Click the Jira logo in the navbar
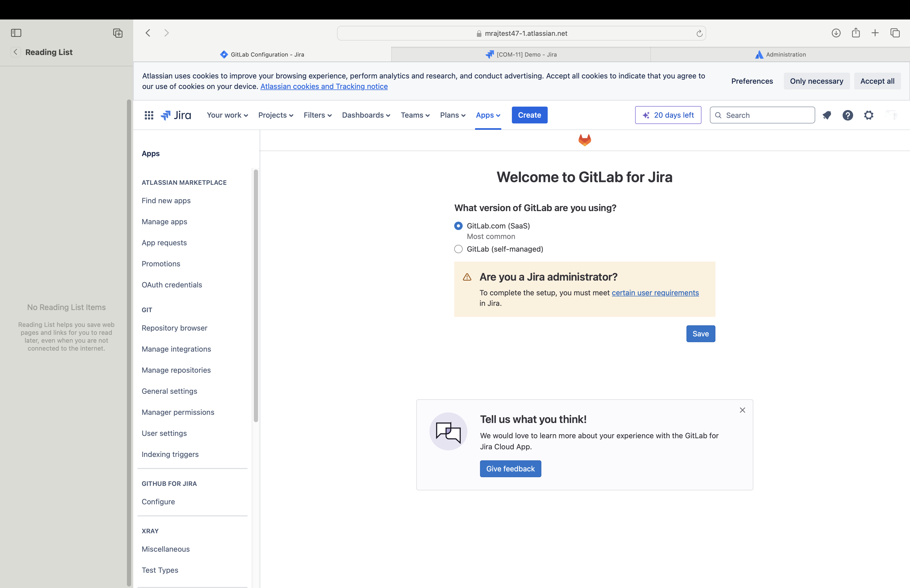The width and height of the screenshot is (910, 588). [x=176, y=115]
